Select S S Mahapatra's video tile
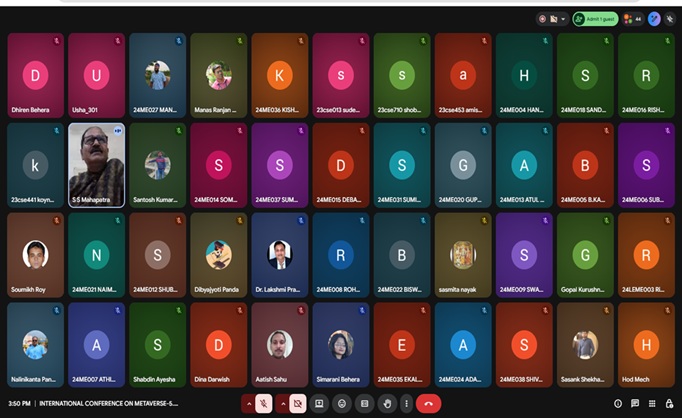 tap(96, 165)
